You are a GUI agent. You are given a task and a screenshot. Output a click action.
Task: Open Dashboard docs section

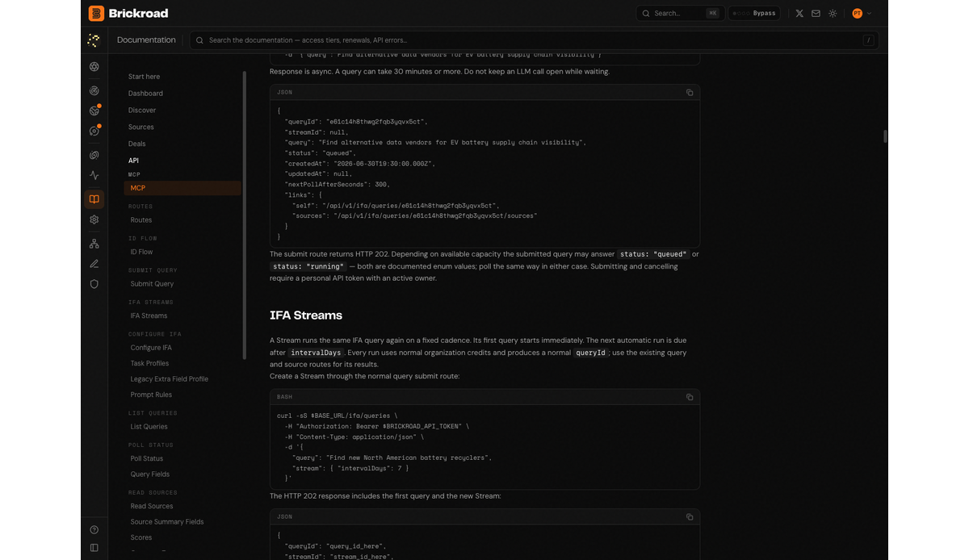pos(145,94)
